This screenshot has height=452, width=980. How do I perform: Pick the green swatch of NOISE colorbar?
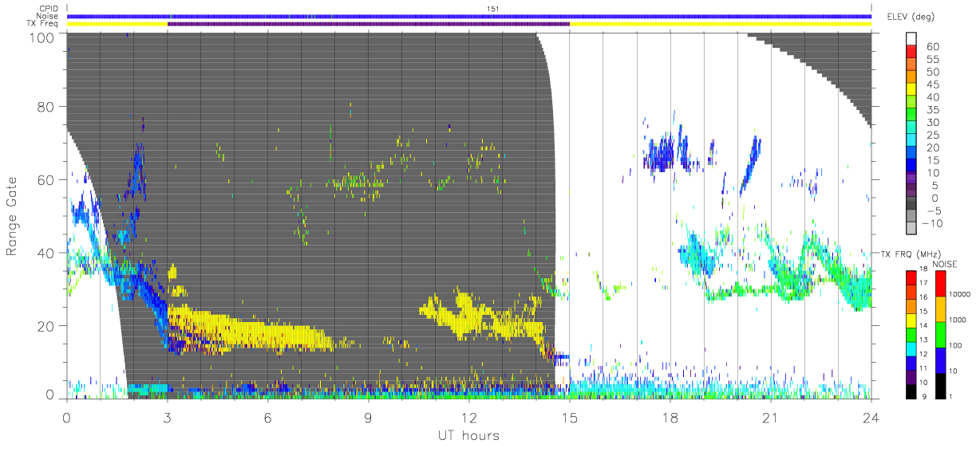(940, 335)
